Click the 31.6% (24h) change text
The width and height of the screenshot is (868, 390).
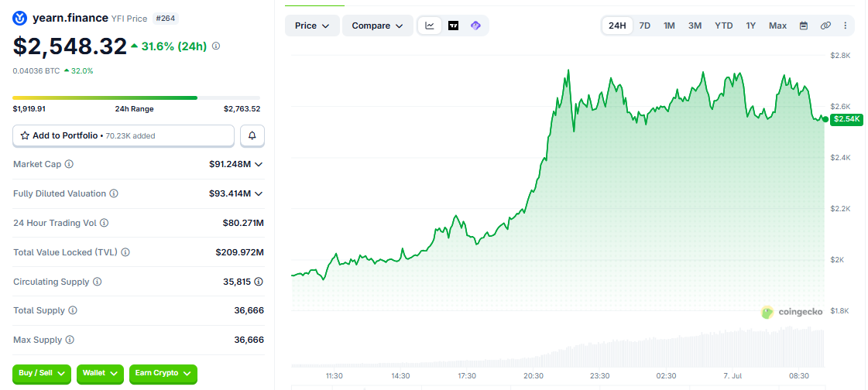pyautogui.click(x=173, y=46)
